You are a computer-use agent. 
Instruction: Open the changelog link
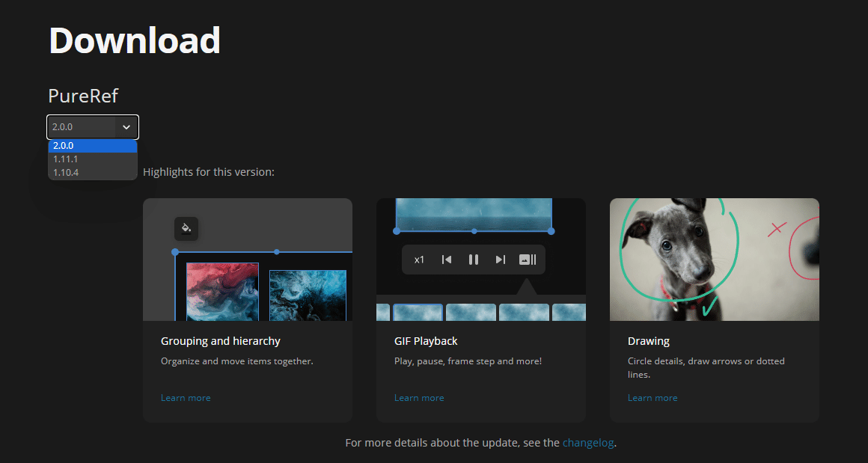[588, 443]
